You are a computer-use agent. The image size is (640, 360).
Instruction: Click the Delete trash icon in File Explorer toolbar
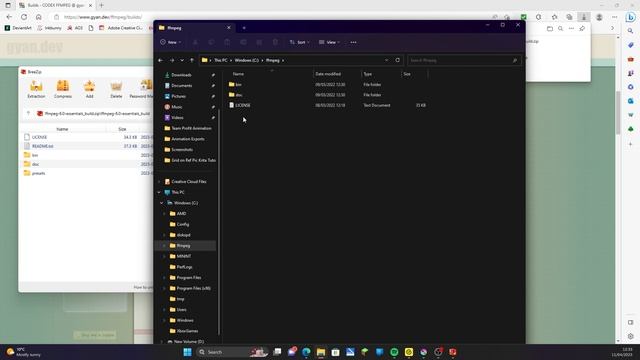pyautogui.click(x=275, y=42)
